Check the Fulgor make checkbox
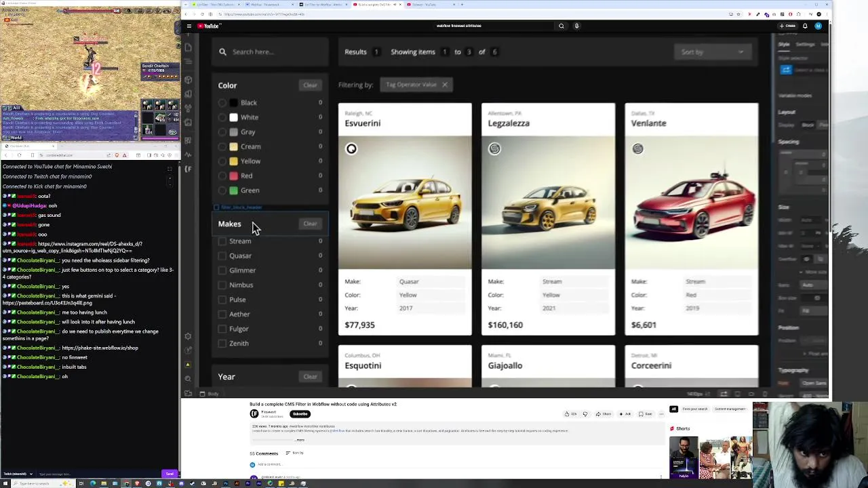The image size is (868, 488). point(222,329)
